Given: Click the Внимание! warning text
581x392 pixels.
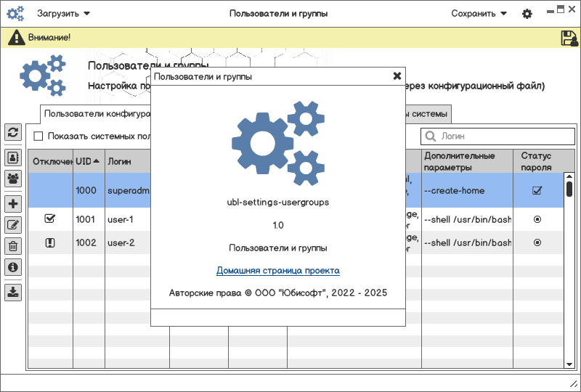Looking at the screenshot, I should click(x=49, y=38).
